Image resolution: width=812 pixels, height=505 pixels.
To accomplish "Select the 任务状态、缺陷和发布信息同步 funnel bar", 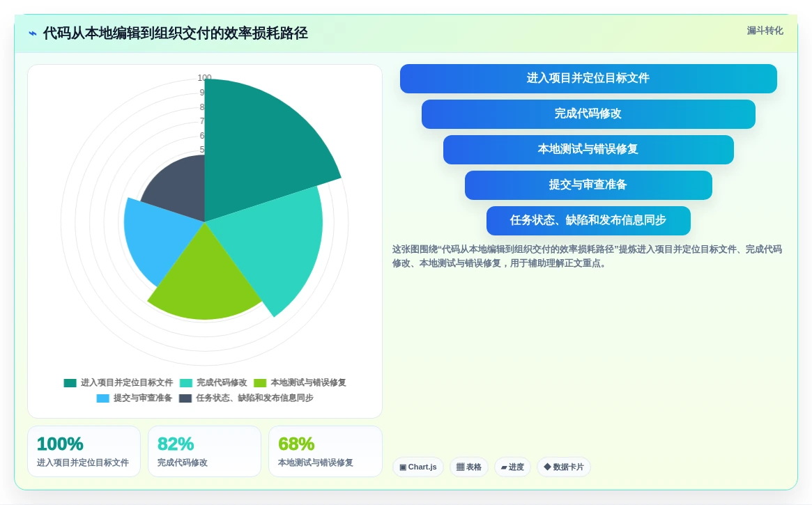I will point(588,221).
